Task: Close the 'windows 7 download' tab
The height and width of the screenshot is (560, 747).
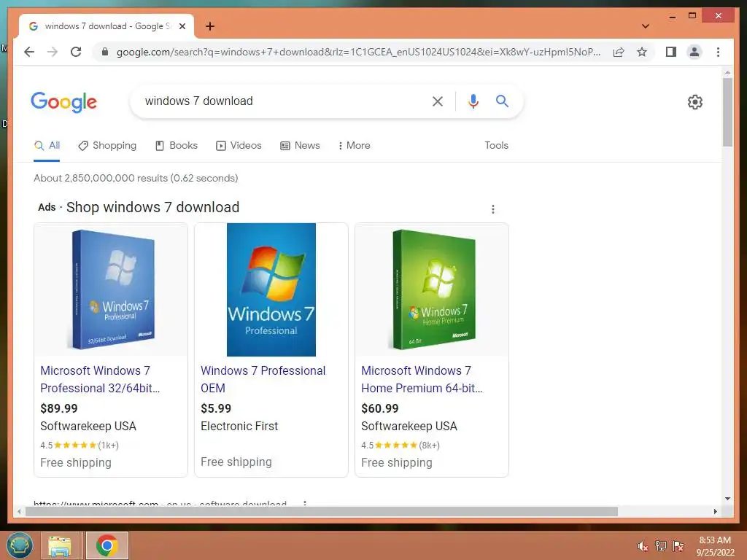Action: coord(182,26)
